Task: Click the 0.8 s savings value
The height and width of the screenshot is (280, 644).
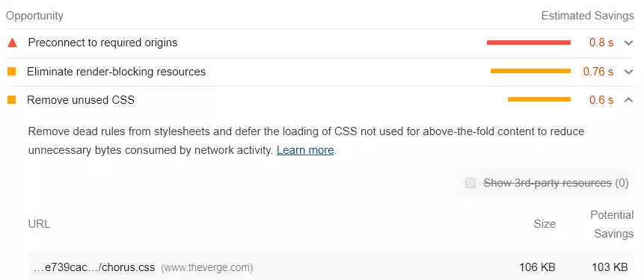Action: click(x=601, y=43)
